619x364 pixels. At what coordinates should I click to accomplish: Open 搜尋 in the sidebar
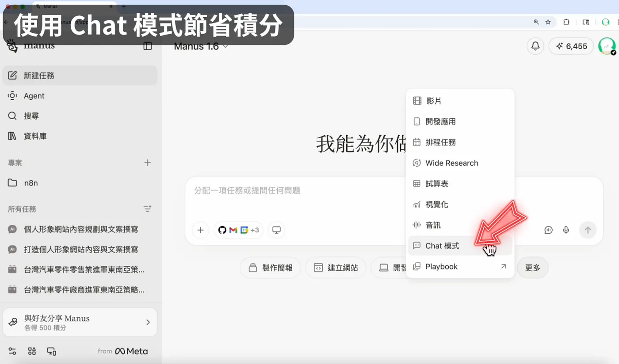[x=80, y=116]
